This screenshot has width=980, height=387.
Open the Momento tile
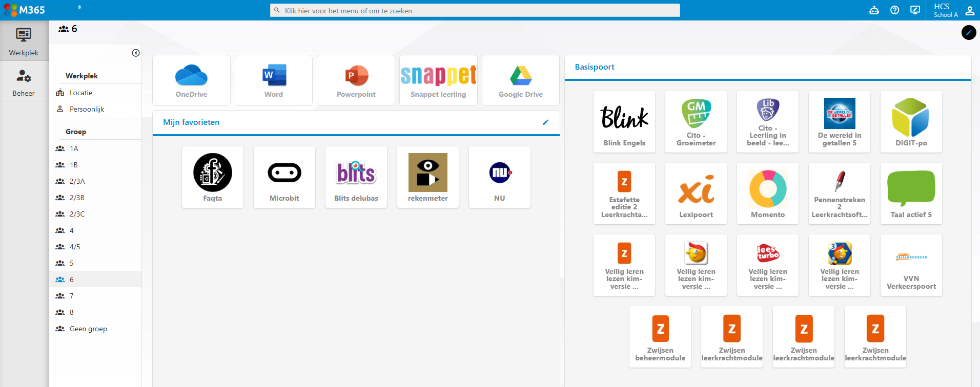pyautogui.click(x=768, y=193)
